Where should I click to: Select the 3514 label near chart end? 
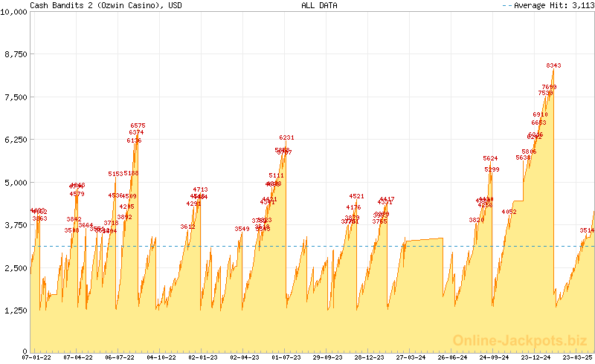(587, 230)
